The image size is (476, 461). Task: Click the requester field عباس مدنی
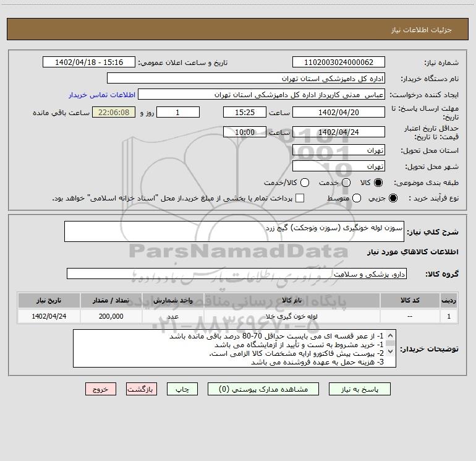pyautogui.click(x=261, y=94)
